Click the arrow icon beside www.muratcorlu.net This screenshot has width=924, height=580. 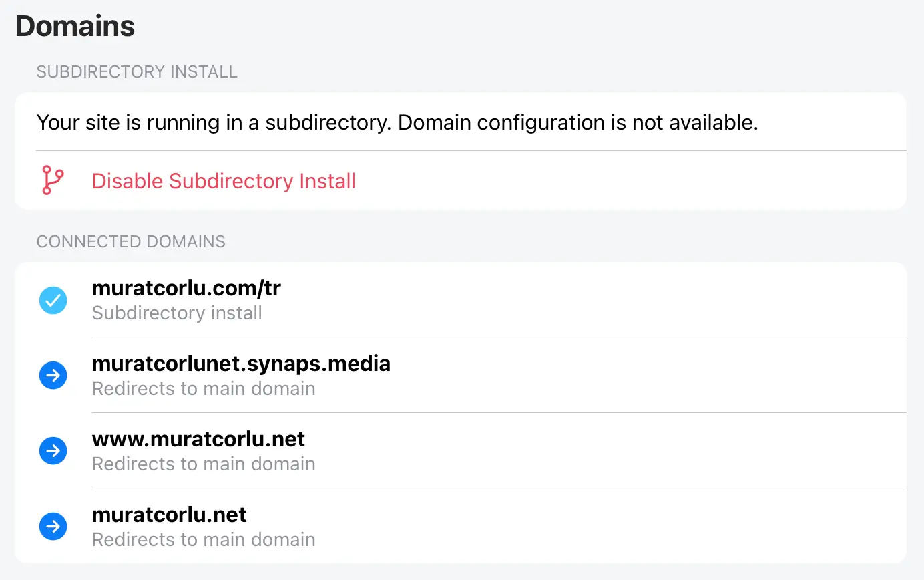point(53,451)
